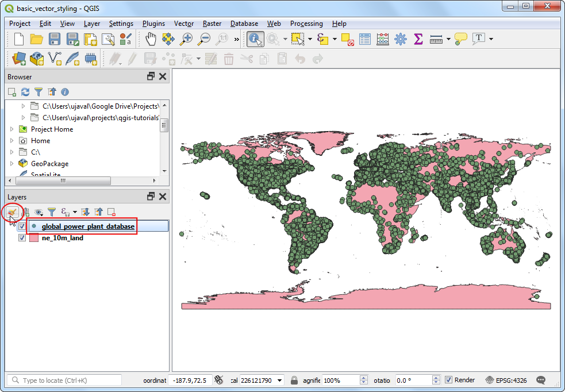Click the EPSG:4326 CRS button
565x392 pixels.
point(507,380)
